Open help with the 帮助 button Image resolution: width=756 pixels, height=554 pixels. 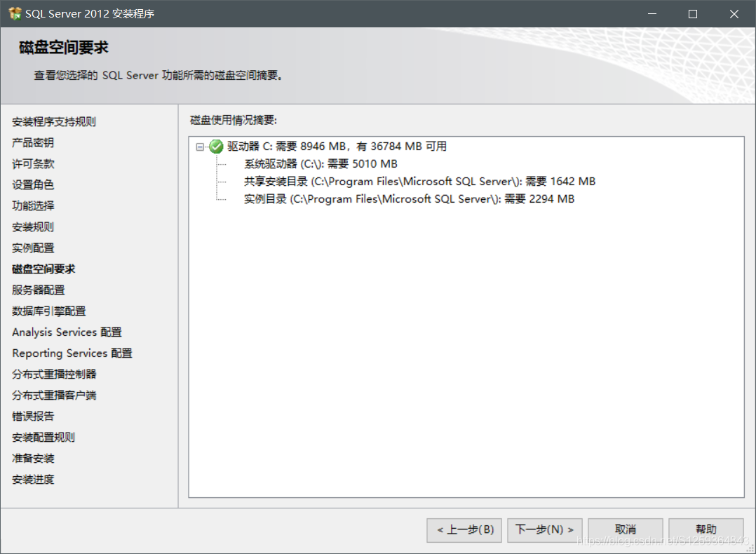point(706,530)
